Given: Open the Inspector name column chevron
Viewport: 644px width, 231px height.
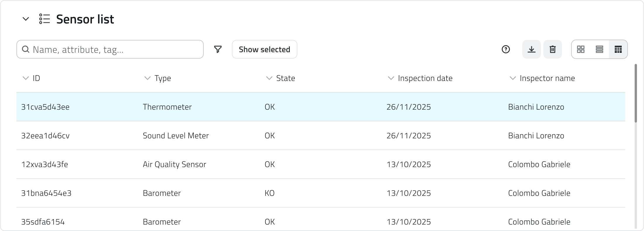Looking at the screenshot, I should 513,78.
